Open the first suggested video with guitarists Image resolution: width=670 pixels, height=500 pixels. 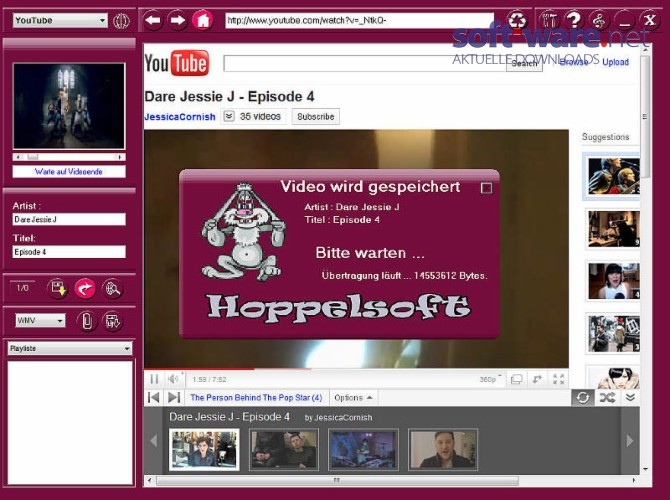(613, 176)
